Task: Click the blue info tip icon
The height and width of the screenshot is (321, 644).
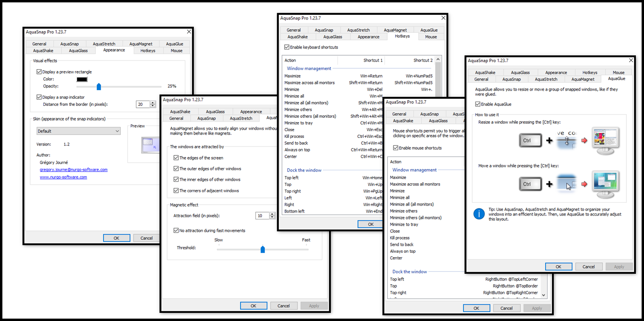Action: (479, 213)
